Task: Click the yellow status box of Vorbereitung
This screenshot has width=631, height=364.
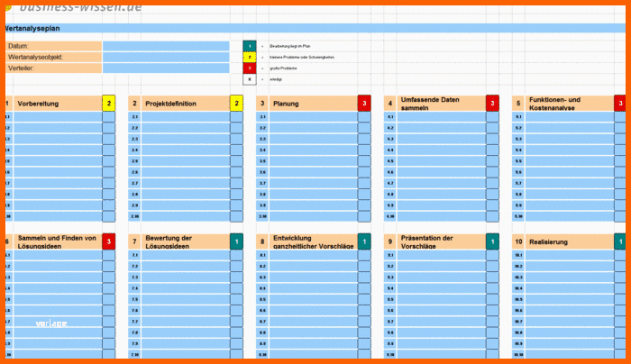Action: [109, 104]
